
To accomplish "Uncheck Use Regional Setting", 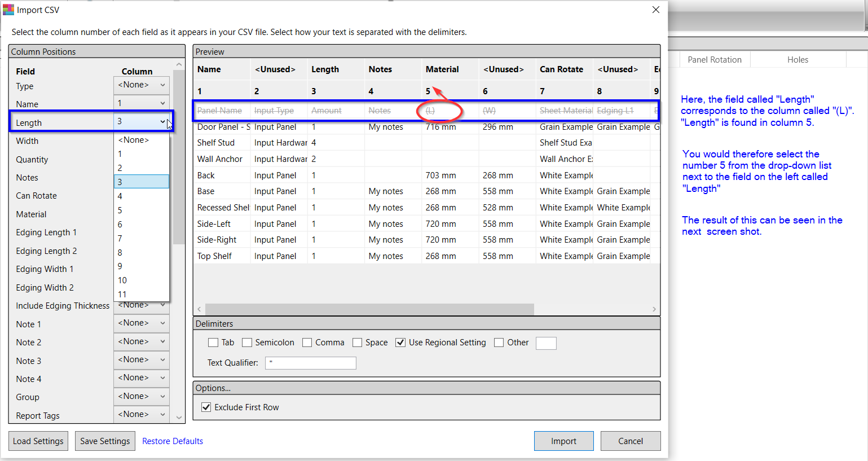I will click(400, 343).
